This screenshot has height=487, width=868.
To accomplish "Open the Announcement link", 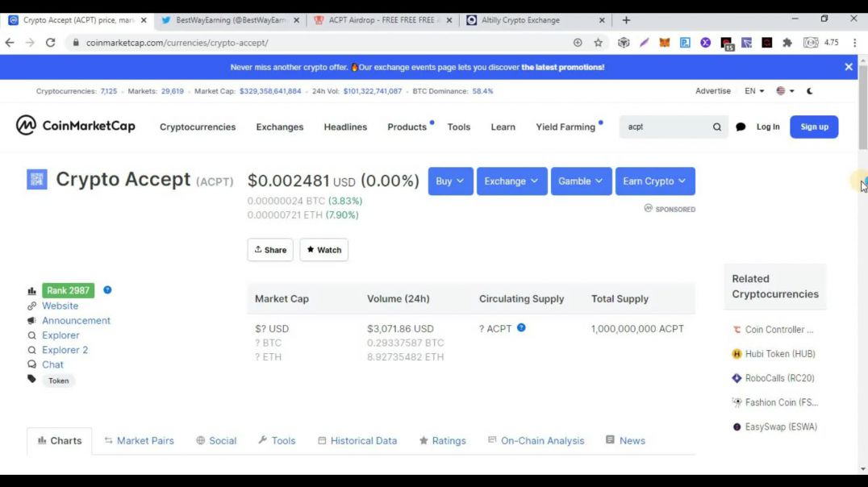I will click(76, 320).
